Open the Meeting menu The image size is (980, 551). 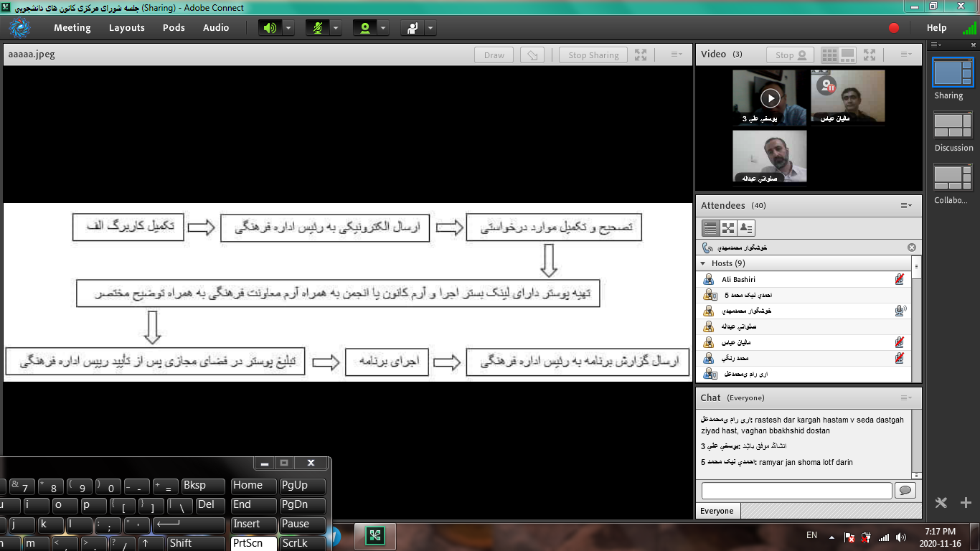72,28
